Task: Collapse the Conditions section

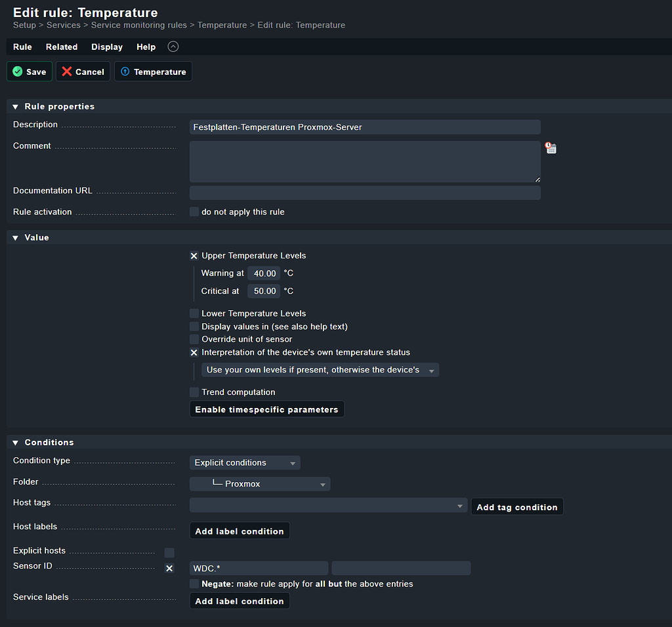Action: (x=16, y=443)
